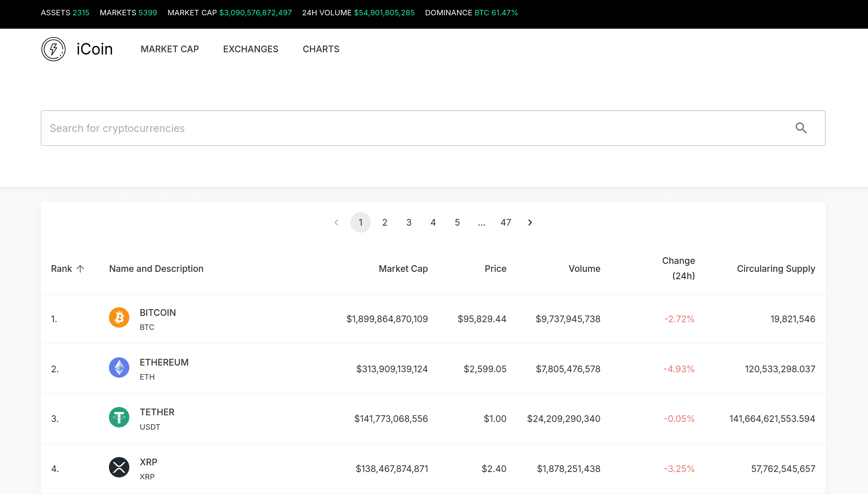Click the BTC ticker symbol
Screen dimensions: 868x494
click(147, 327)
